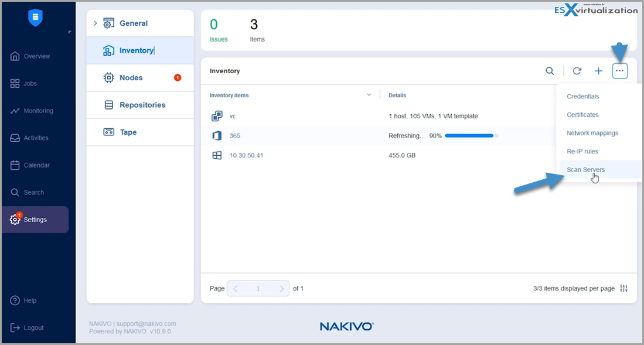The image size is (644, 345).
Task: Open the Repositories settings tab
Action: pyautogui.click(x=140, y=105)
